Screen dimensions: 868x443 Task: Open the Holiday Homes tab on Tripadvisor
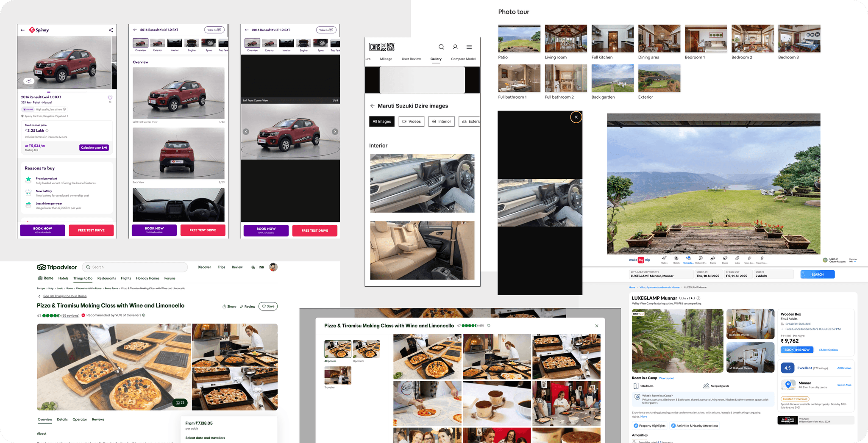coord(147,278)
